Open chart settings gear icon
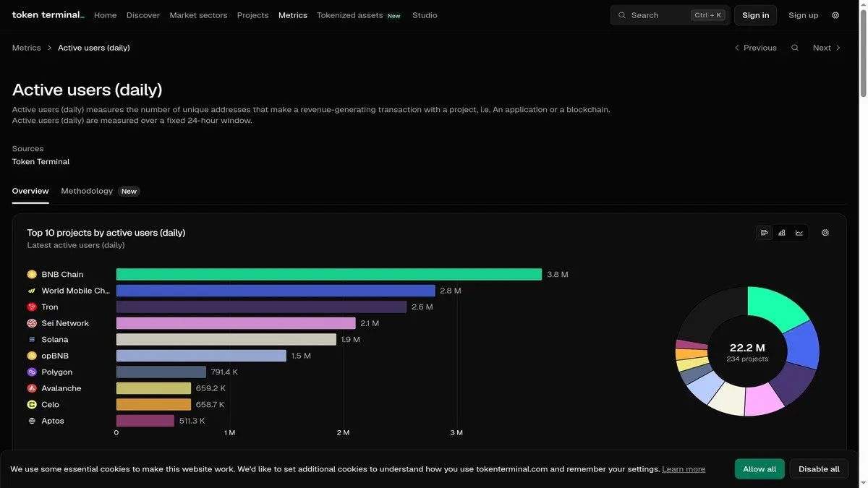The width and height of the screenshot is (868, 488). click(825, 233)
